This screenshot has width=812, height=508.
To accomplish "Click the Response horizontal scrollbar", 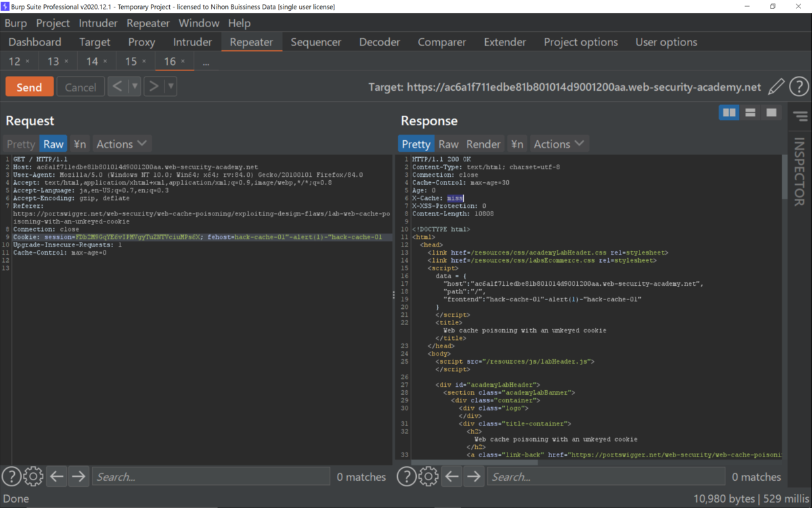I will 474,463.
